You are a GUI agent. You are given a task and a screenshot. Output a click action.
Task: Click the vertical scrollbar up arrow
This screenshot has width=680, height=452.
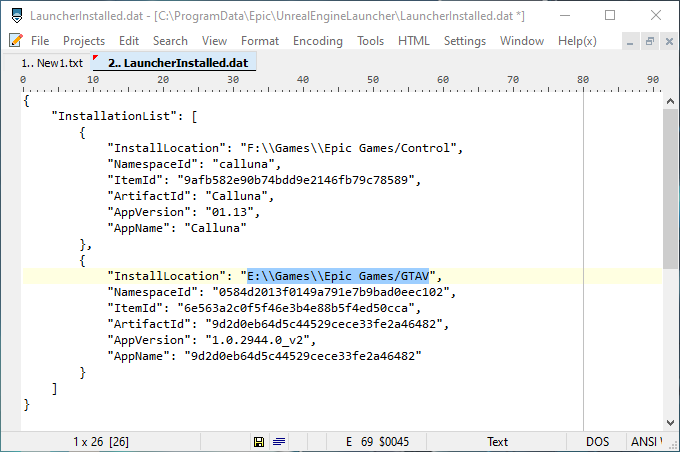(670, 102)
